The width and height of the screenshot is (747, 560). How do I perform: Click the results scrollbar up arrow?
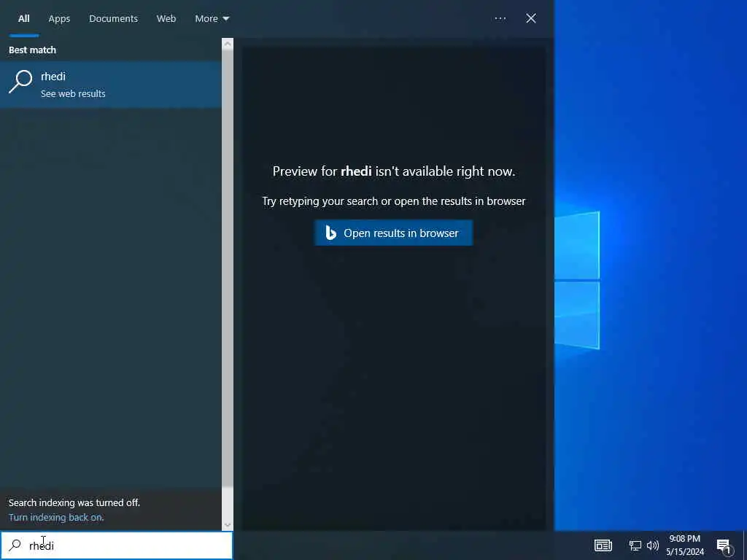[x=228, y=44]
